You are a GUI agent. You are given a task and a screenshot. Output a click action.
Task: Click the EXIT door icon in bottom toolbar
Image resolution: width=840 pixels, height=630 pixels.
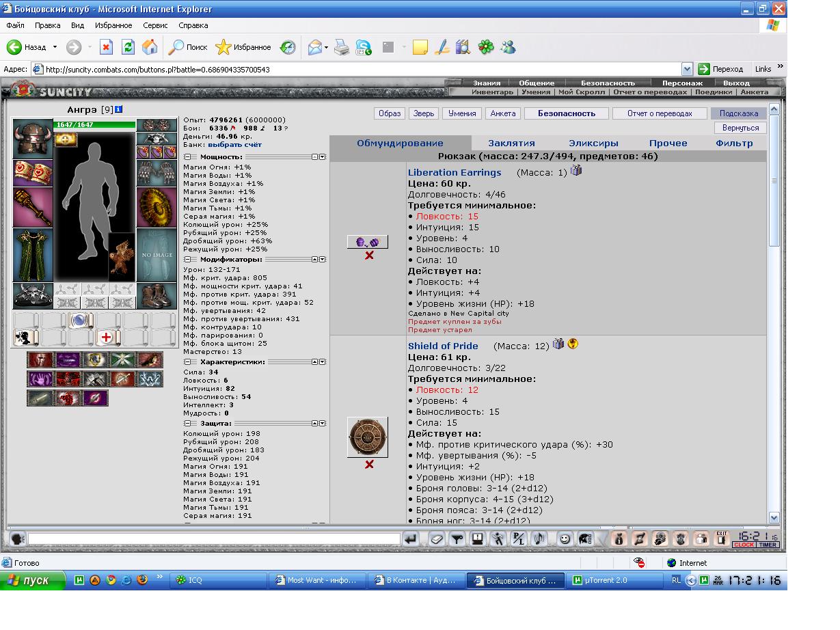point(721,539)
